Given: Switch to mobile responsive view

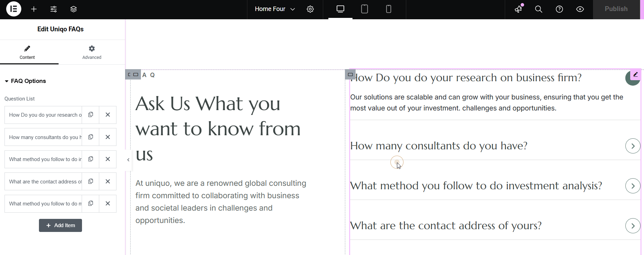Looking at the screenshot, I should (388, 9).
